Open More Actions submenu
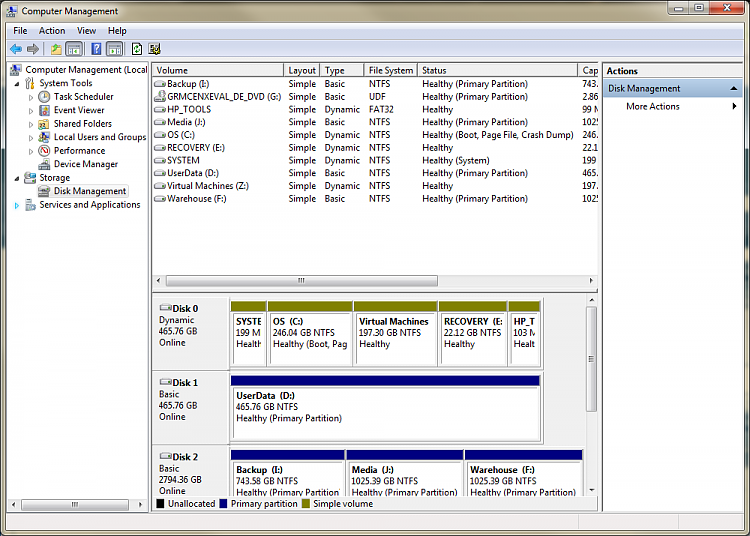Viewport: 750px width, 536px height. (672, 106)
